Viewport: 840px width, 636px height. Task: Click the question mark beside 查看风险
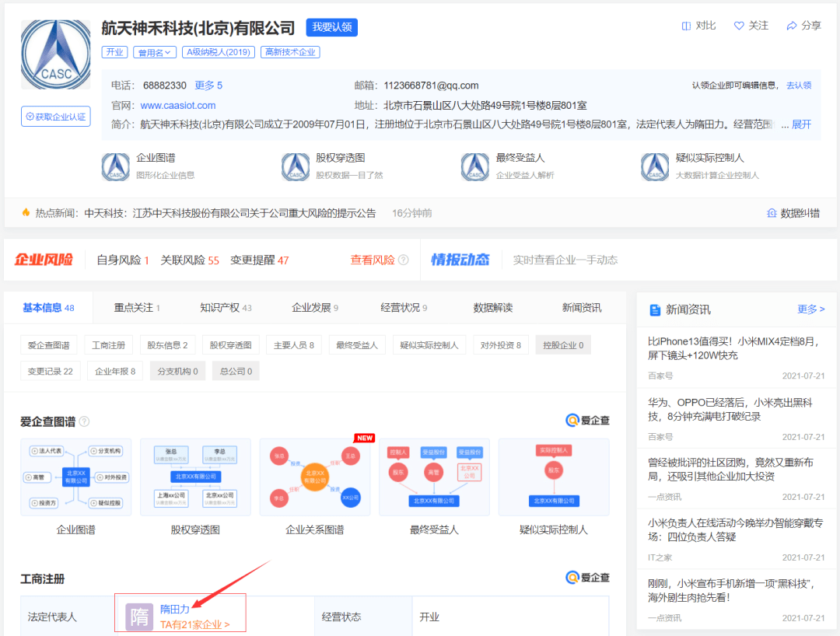pyautogui.click(x=404, y=260)
